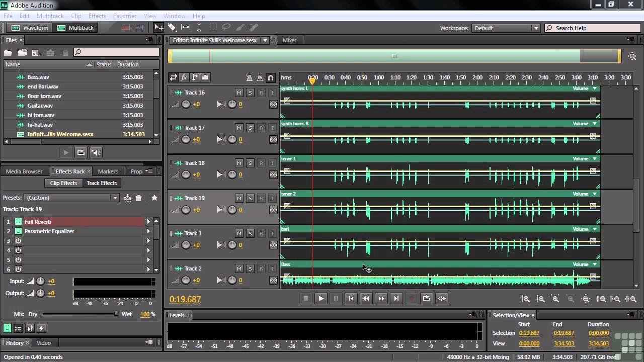The width and height of the screenshot is (644, 362).
Task: Open Levels panel options menu
Action: tap(472, 315)
